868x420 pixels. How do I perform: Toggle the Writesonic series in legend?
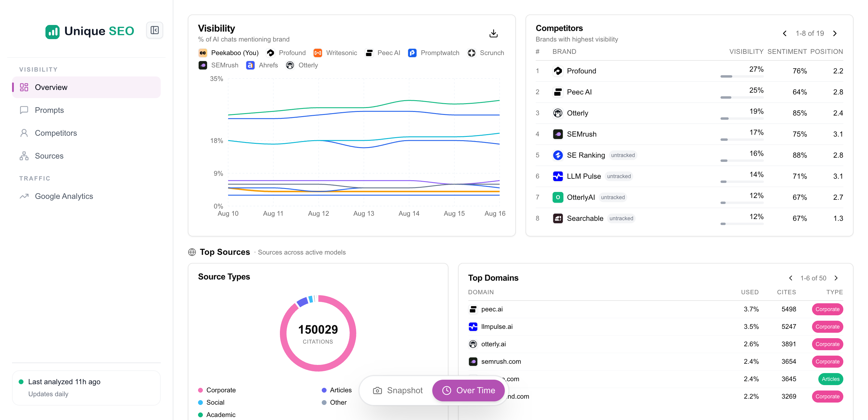[335, 53]
